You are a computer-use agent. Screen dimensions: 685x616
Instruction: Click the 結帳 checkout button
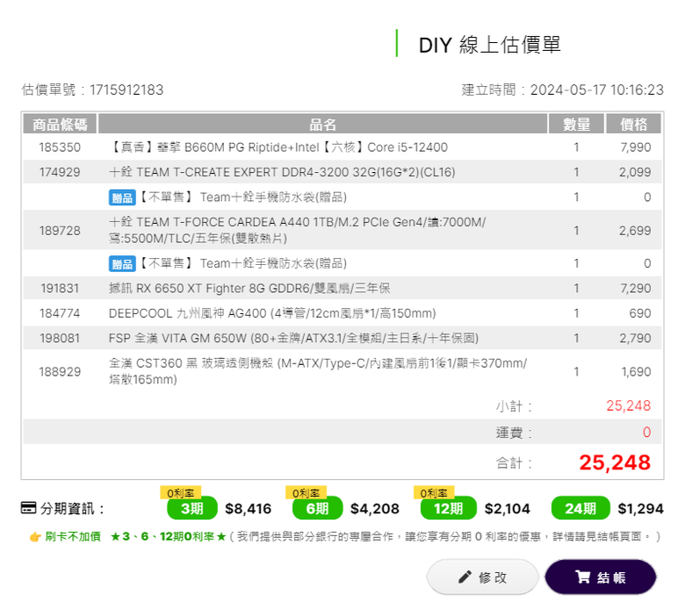pyautogui.click(x=601, y=577)
